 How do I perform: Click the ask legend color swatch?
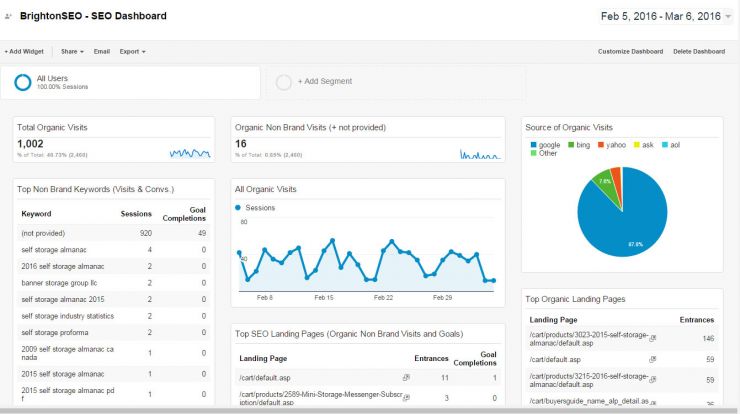pyautogui.click(x=637, y=145)
